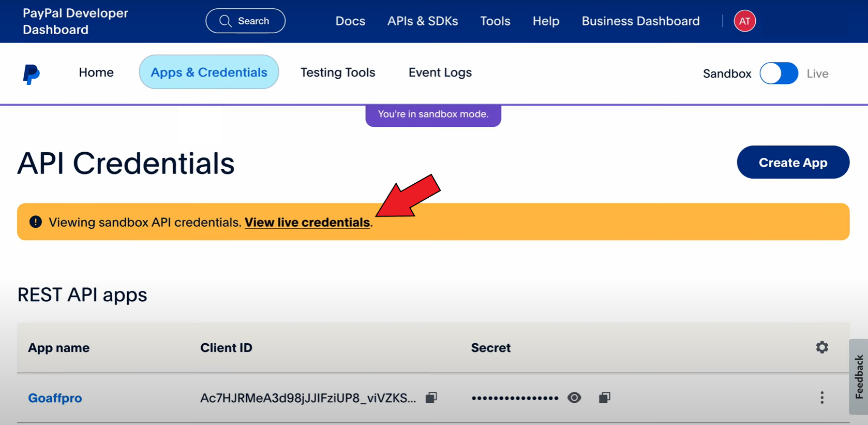Copy the Goaffpro secret key

coord(604,398)
